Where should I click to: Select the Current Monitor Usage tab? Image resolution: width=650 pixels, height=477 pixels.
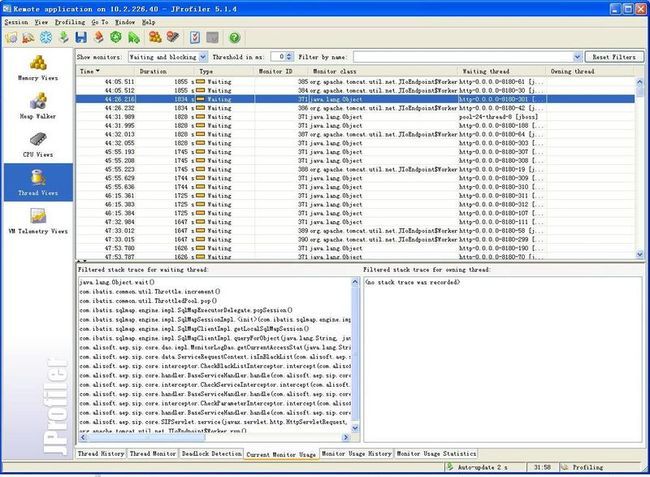coord(281,454)
